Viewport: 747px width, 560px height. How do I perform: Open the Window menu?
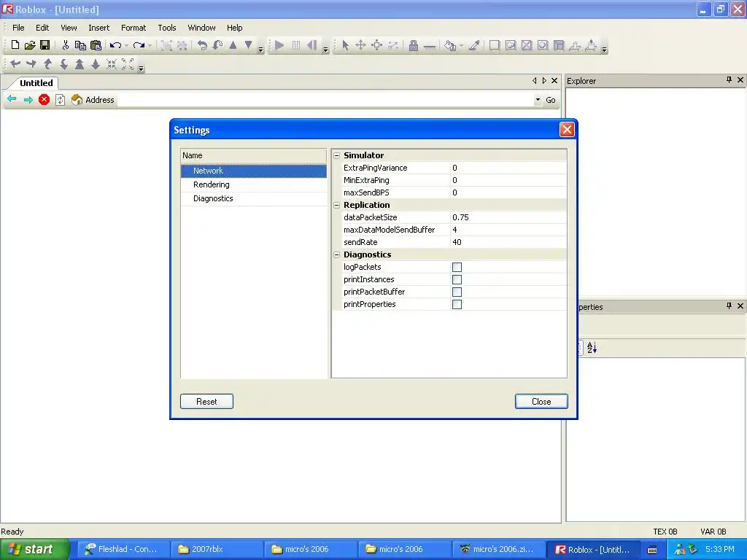[201, 28]
